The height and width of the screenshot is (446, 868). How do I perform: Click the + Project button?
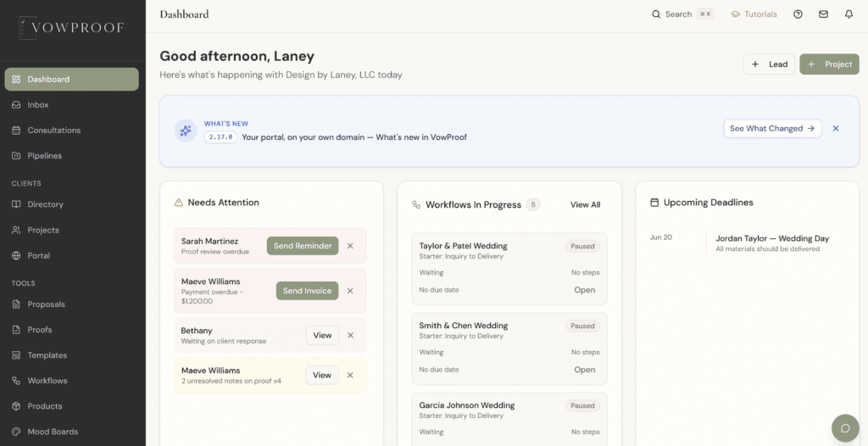pyautogui.click(x=829, y=64)
